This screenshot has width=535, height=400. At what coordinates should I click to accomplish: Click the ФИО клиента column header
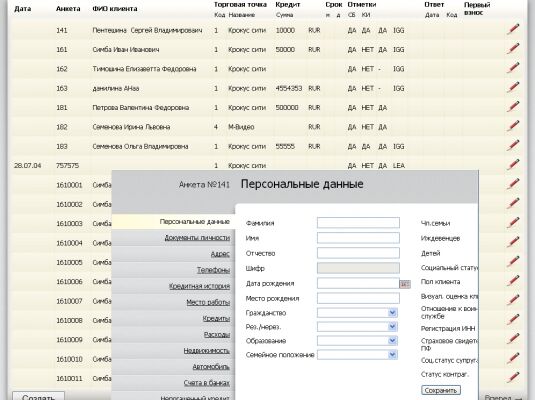pos(115,9)
